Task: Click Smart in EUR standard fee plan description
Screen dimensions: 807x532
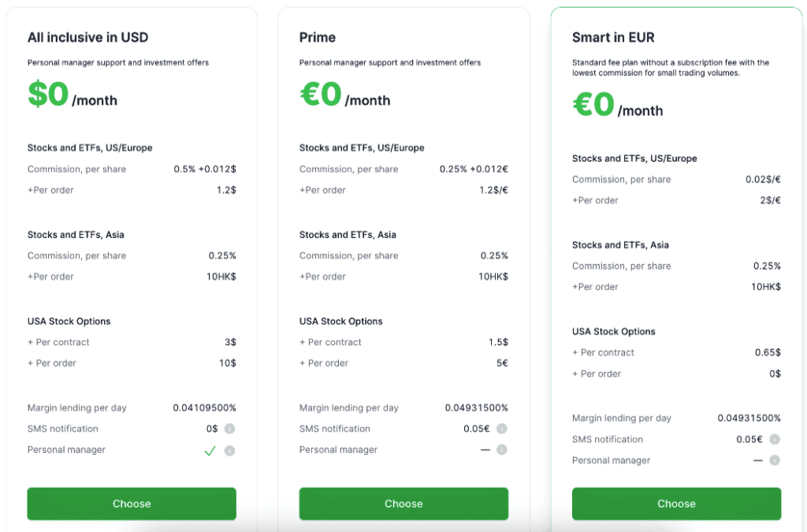Action: (670, 68)
